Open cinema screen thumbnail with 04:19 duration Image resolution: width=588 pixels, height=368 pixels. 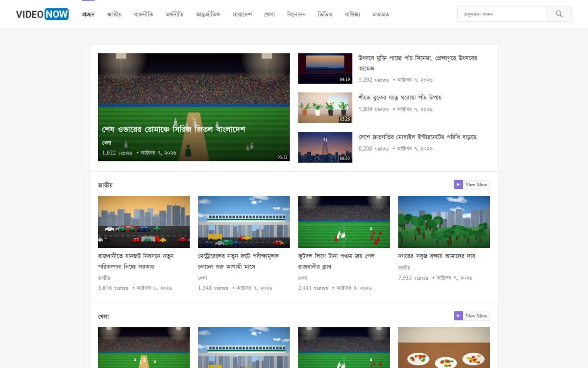pyautogui.click(x=325, y=68)
